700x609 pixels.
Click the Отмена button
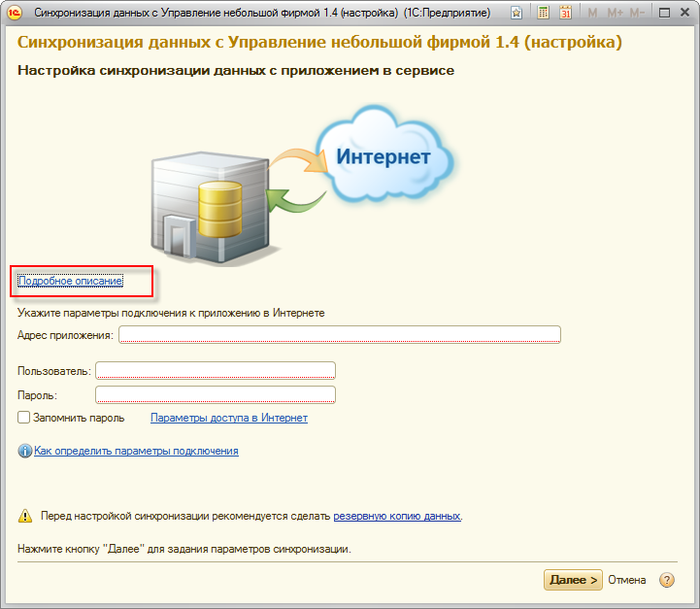pyautogui.click(x=627, y=580)
